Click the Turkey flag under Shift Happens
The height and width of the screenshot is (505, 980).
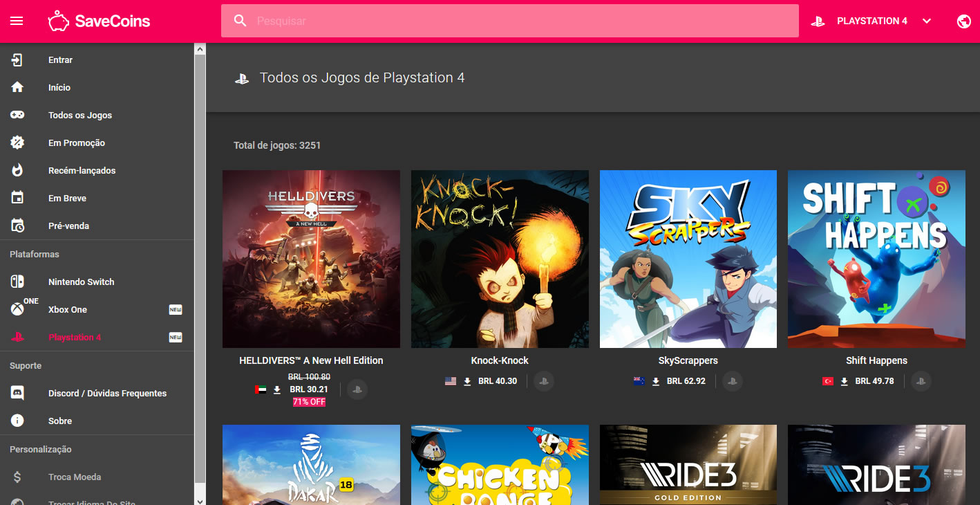tap(827, 381)
